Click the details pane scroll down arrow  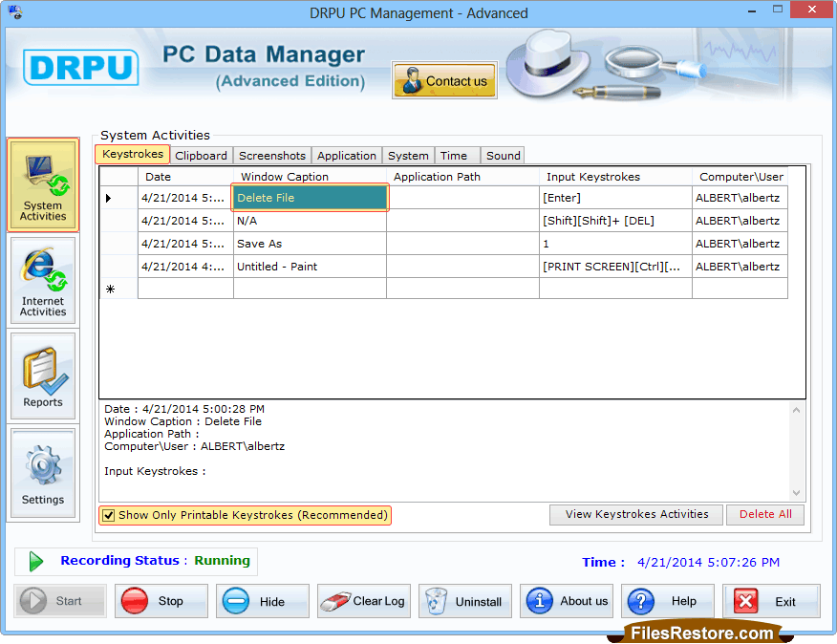click(796, 493)
